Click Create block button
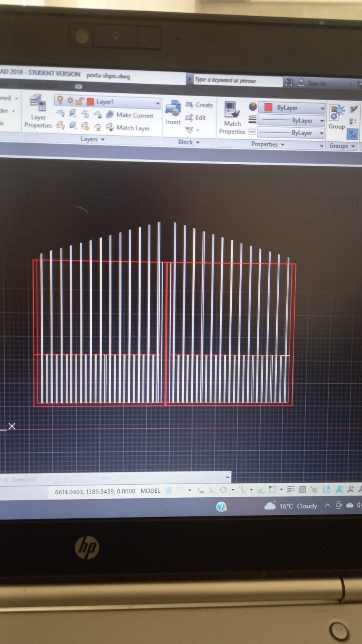The height and width of the screenshot is (644, 362). point(200,105)
